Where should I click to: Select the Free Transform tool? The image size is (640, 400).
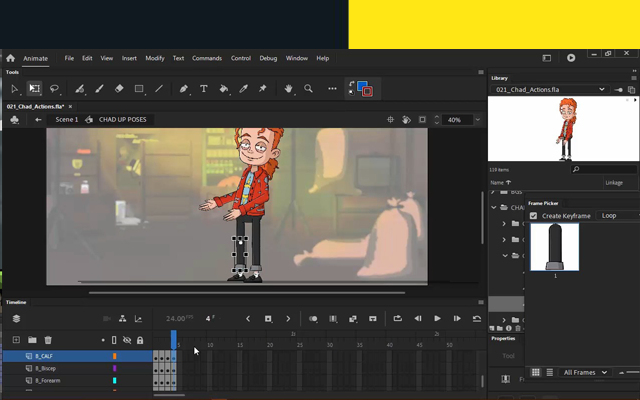click(x=34, y=89)
